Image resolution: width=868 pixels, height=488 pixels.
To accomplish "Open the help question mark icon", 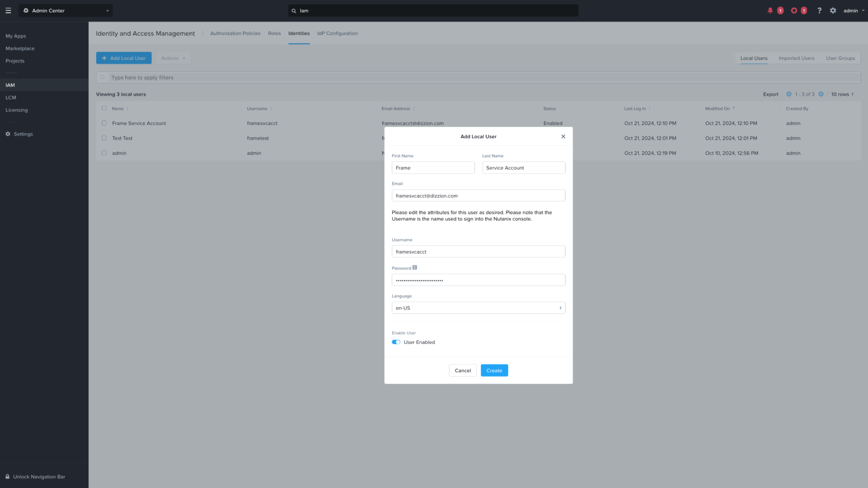I will pos(819,10).
